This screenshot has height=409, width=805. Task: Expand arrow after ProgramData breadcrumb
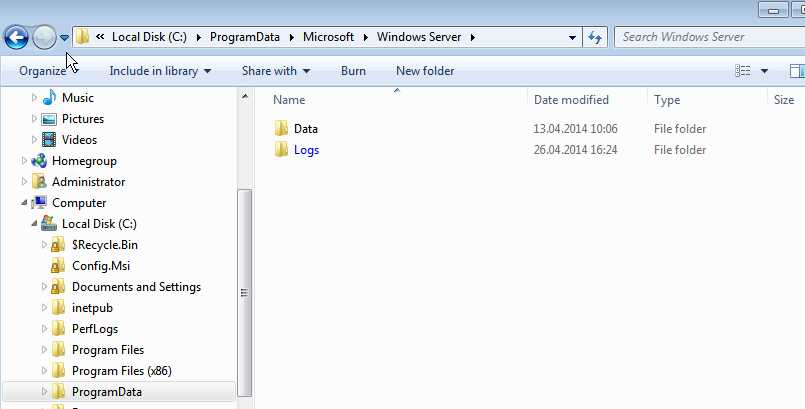[292, 37]
